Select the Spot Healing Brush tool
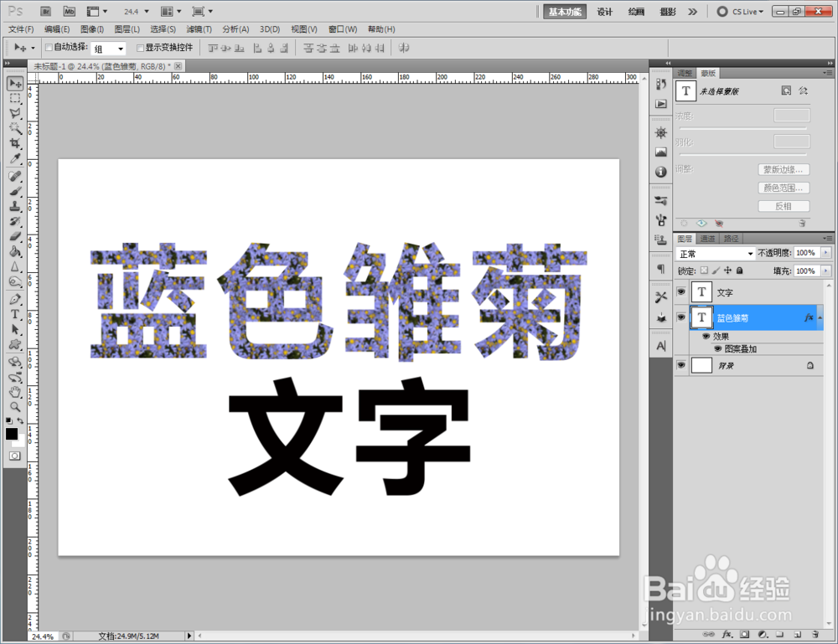This screenshot has width=838, height=644. (x=15, y=176)
